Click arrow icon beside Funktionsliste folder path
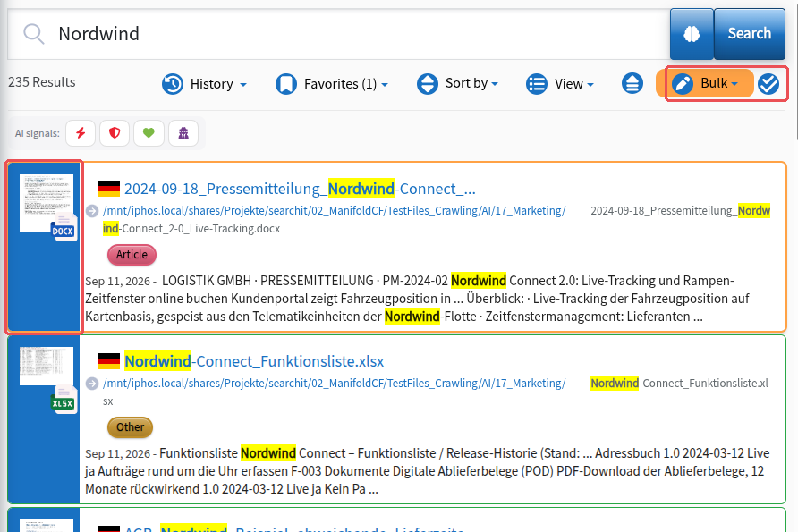 click(x=92, y=383)
